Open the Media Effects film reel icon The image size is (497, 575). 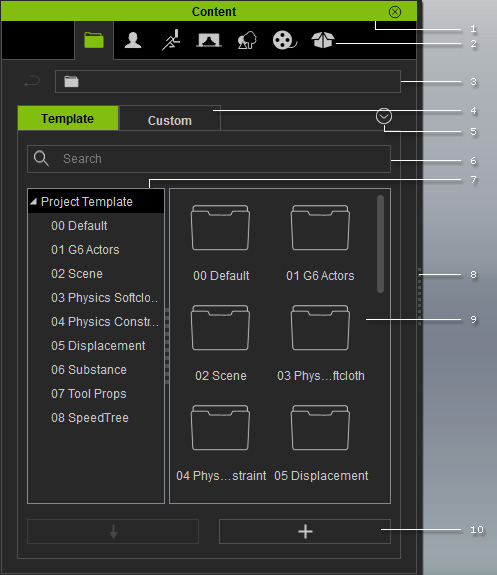284,40
